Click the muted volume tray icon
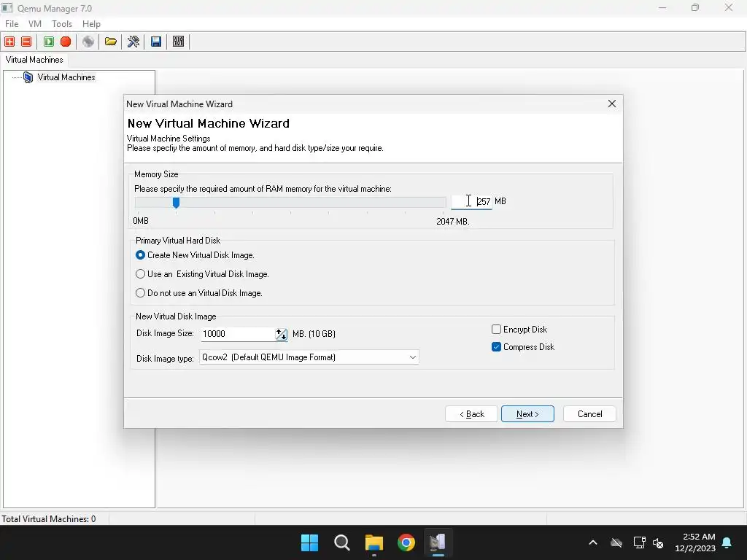 [658, 542]
